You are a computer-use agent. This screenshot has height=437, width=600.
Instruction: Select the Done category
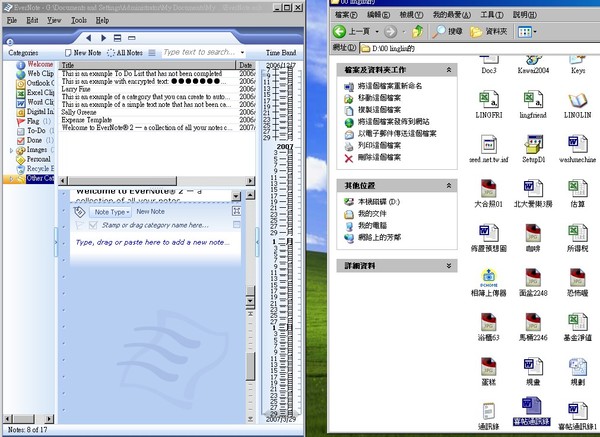[34, 140]
